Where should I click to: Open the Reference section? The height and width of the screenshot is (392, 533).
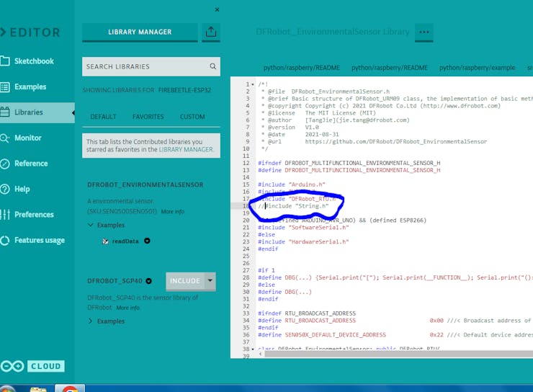click(31, 164)
